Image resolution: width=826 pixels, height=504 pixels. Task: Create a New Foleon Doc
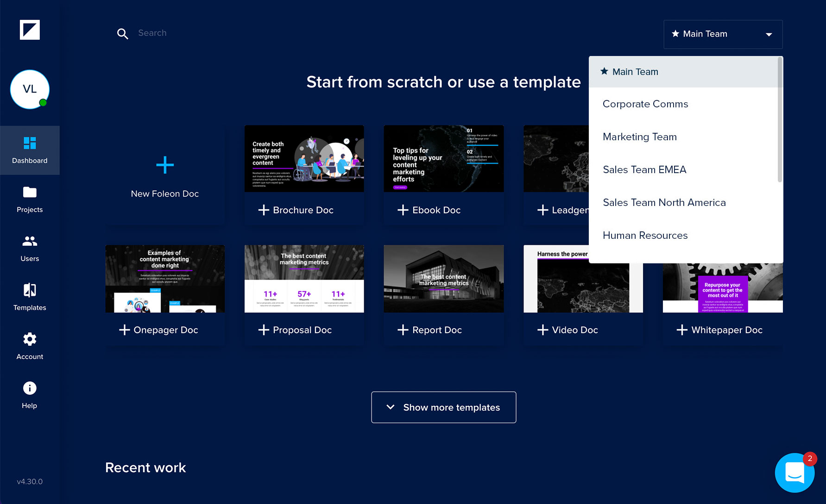165,175
